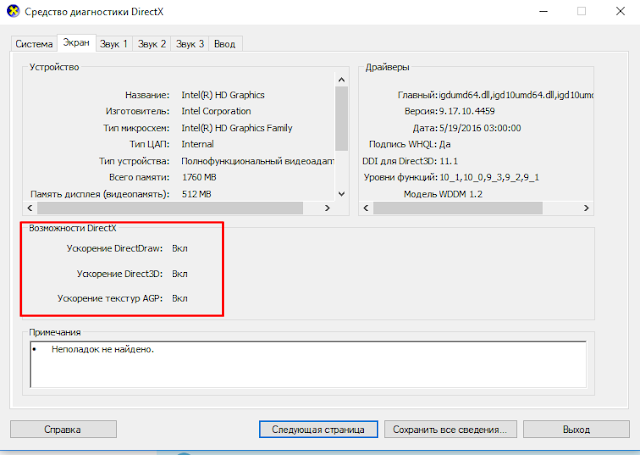Click the DirectX diagnostic title bar icon

13,11
